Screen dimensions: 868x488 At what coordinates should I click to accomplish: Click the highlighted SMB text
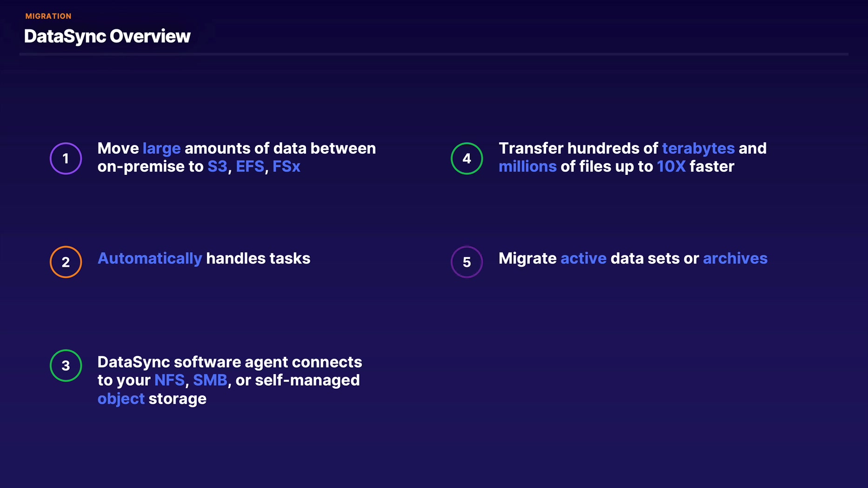pos(210,380)
